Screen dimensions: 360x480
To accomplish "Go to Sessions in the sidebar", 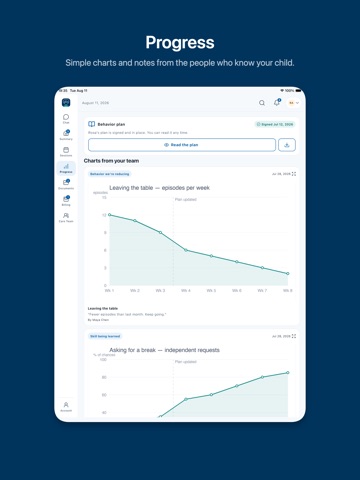I will tap(66, 152).
